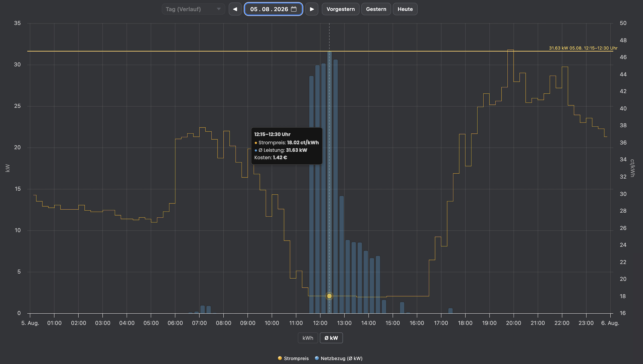Click the 15:00 x-axis label
Viewport: 643px width, 364px height.
(x=392, y=323)
